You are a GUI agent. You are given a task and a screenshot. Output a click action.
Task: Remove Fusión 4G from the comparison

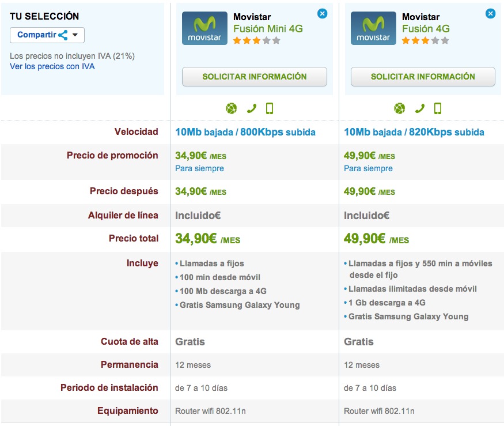pyautogui.click(x=490, y=13)
